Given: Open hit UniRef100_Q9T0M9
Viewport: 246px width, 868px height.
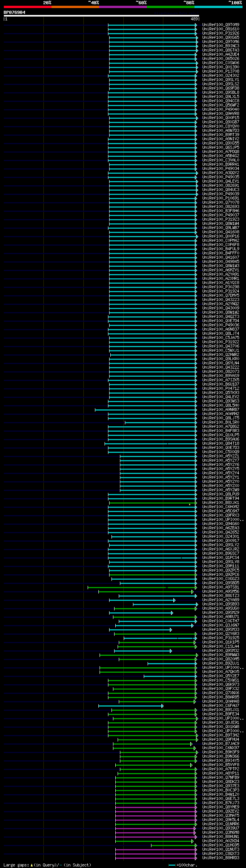Looking at the screenshot, I should (x=221, y=25).
